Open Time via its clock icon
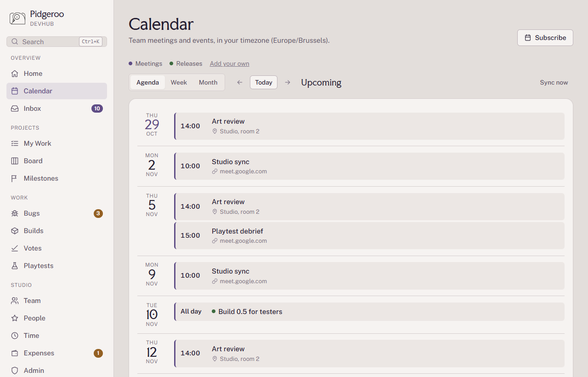Viewport: 588px width, 377px height. point(15,336)
